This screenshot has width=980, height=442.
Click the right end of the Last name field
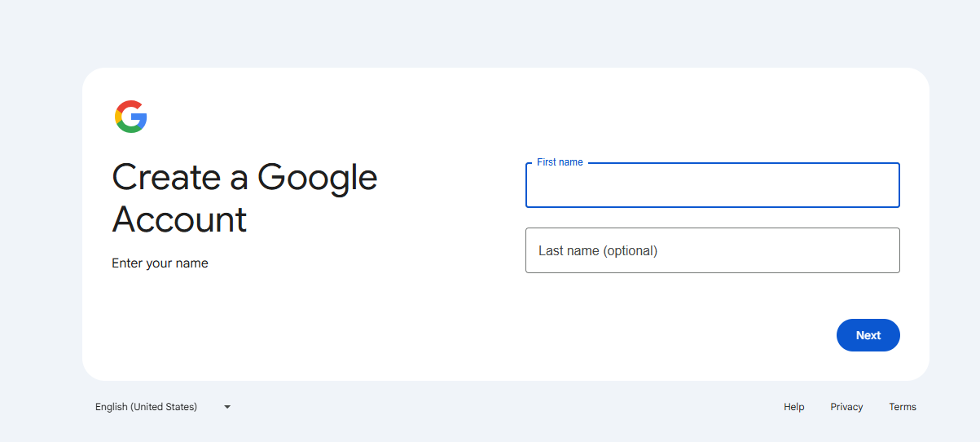[x=884, y=250]
